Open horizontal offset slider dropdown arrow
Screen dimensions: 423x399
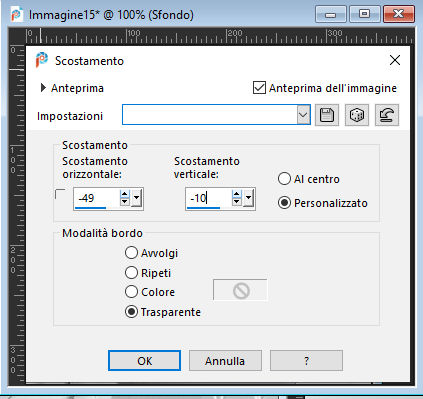136,198
